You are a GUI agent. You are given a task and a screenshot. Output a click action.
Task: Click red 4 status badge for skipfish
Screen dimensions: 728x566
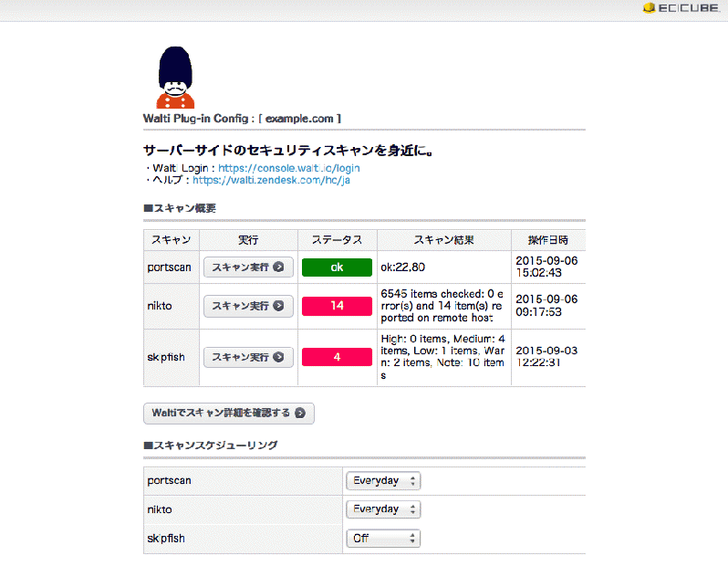coord(337,357)
